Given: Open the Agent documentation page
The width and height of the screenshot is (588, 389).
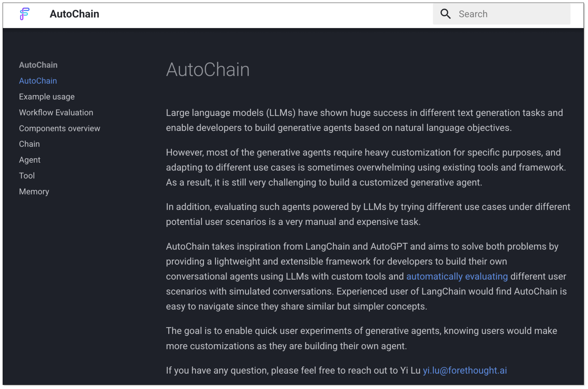Looking at the screenshot, I should 30,160.
